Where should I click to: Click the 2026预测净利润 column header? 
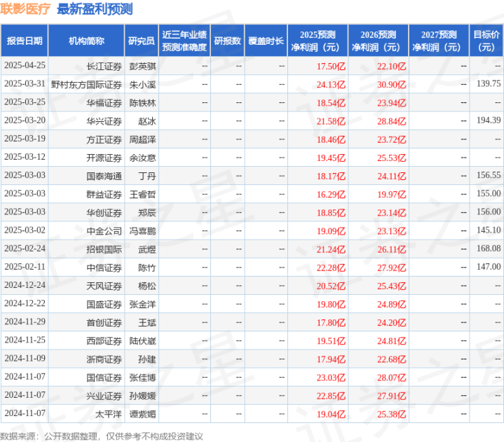(x=379, y=41)
